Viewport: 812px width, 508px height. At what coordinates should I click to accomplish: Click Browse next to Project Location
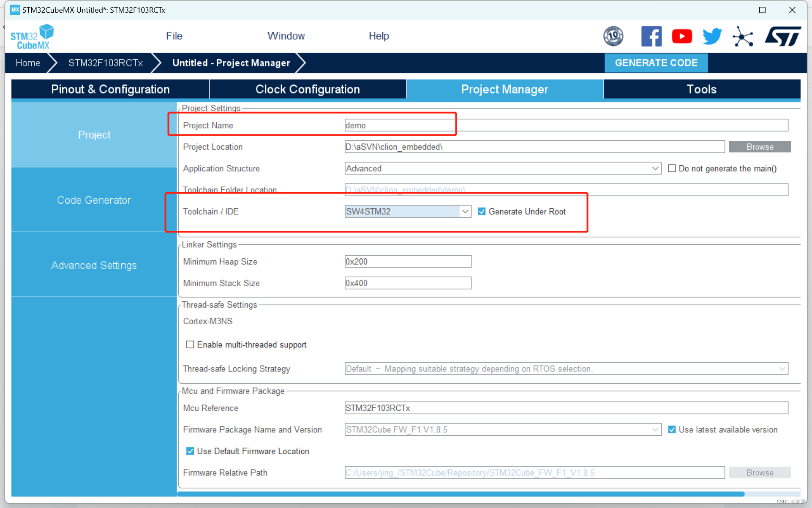(x=760, y=147)
